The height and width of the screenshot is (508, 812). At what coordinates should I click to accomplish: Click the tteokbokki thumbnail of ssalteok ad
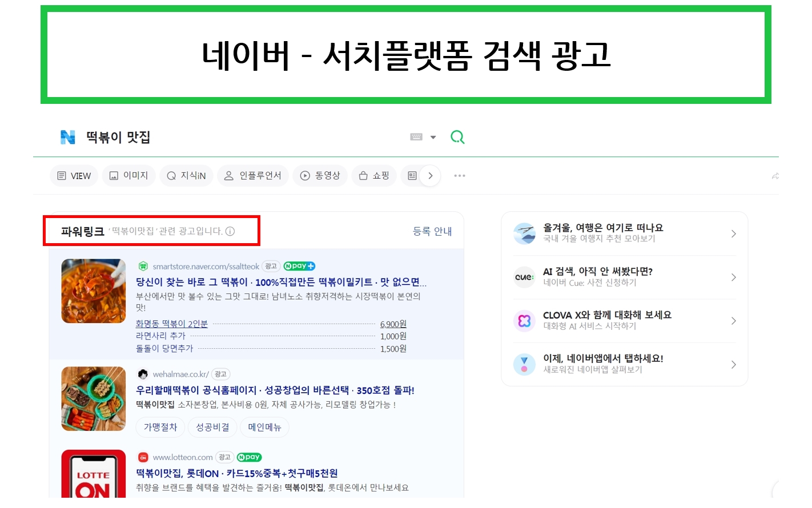click(94, 291)
